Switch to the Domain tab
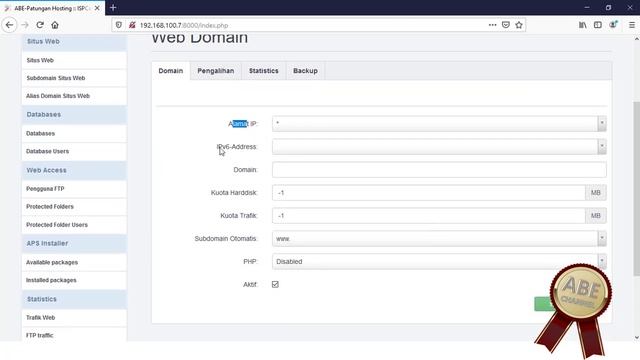Viewport: 640px width, 360px height. tap(171, 71)
